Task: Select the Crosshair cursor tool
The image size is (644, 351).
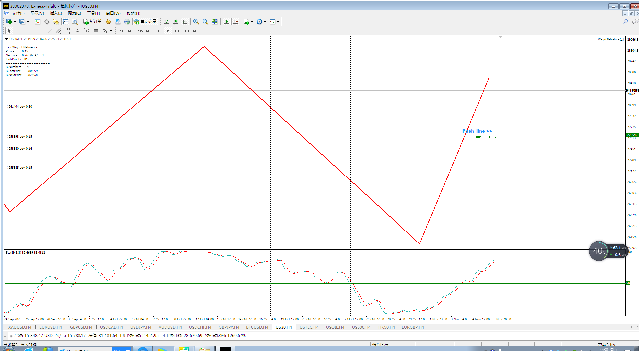Action: coord(19,31)
